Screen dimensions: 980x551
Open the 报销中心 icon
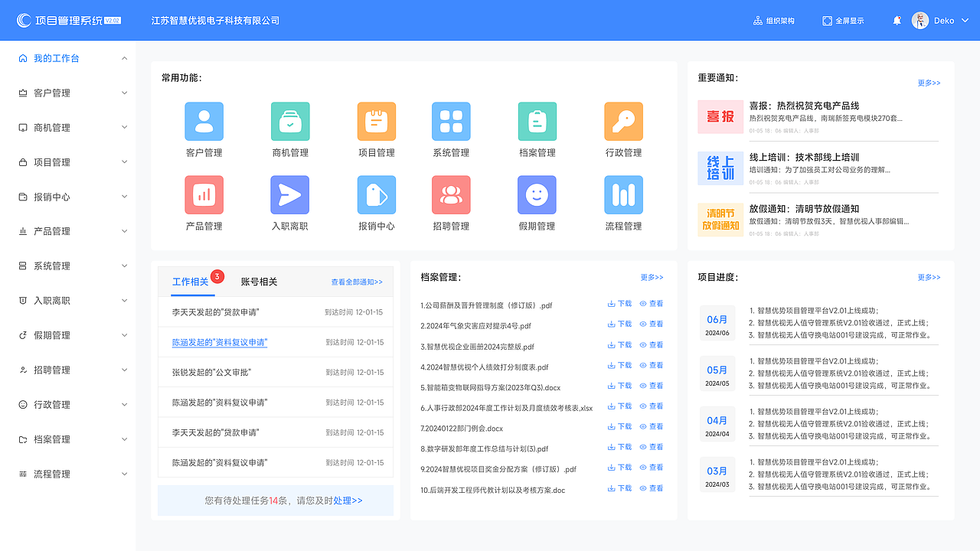coord(375,194)
